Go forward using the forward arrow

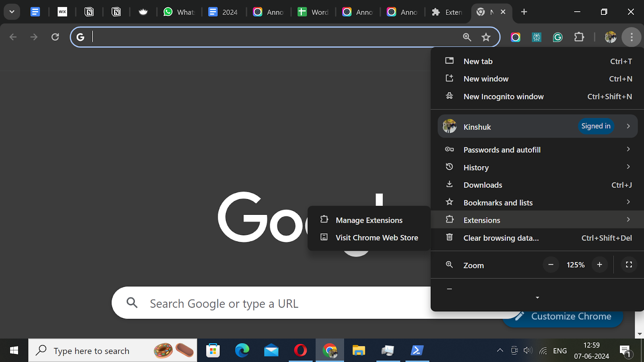pos(34,37)
